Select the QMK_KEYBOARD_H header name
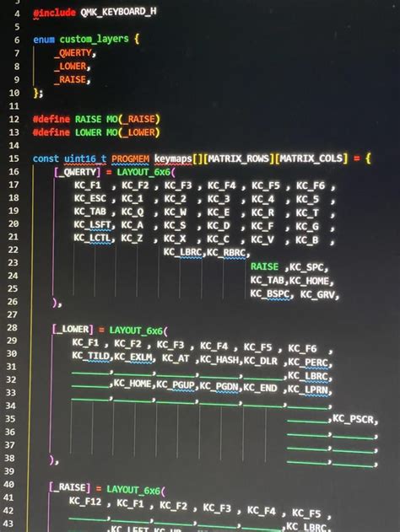400x532 pixels. click(118, 12)
